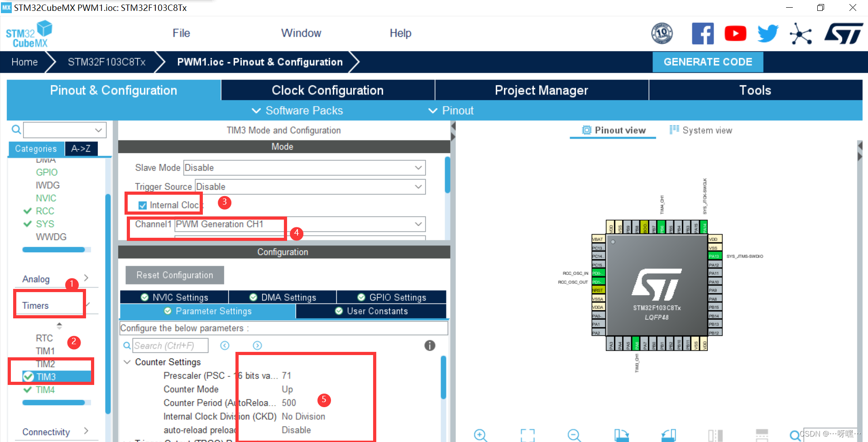Uncheck the Internal Clock checkbox
Image resolution: width=868 pixels, height=442 pixels.
(143, 205)
